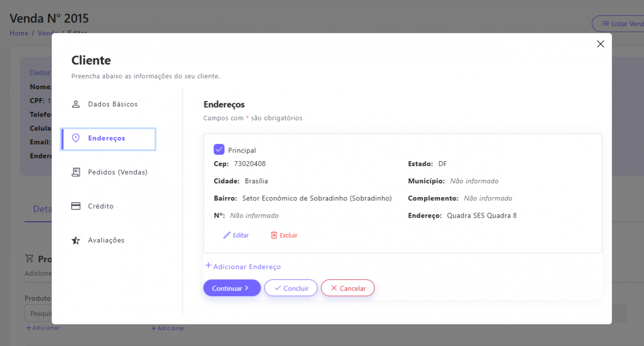The width and height of the screenshot is (644, 346).
Task: Click the star icon beside Avaliações
Action: [76, 241]
